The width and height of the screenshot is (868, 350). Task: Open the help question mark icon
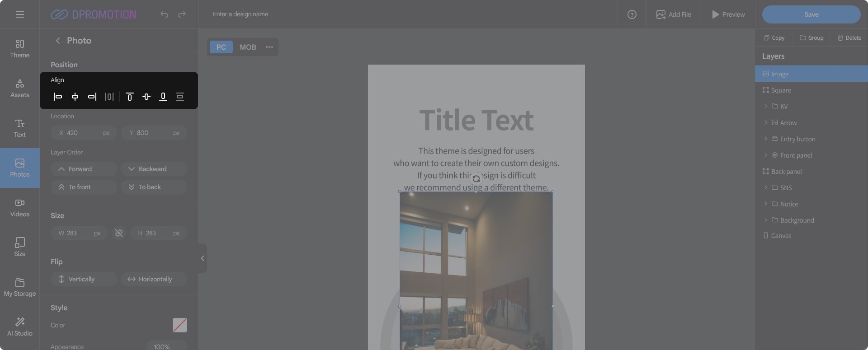(632, 14)
